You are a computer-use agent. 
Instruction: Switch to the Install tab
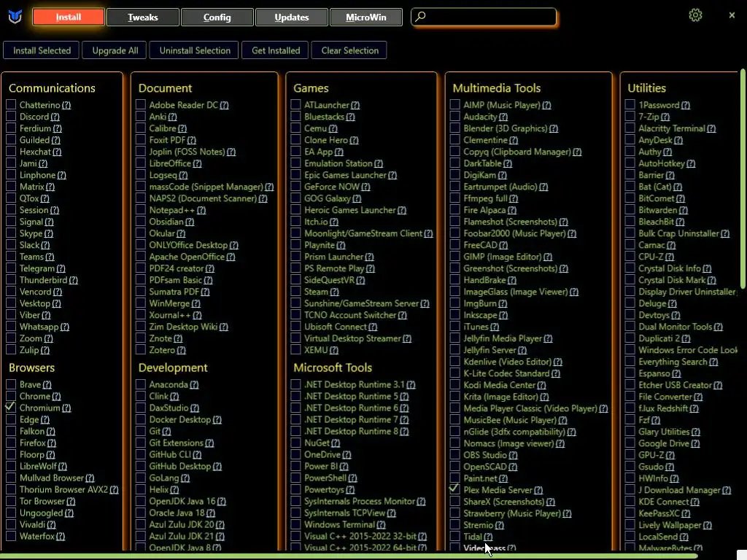pyautogui.click(x=68, y=17)
